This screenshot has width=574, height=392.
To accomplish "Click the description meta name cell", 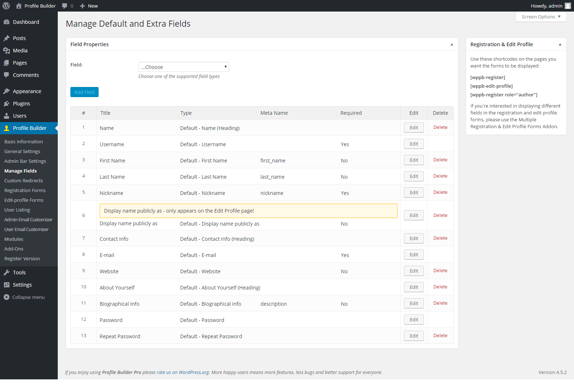I will pyautogui.click(x=274, y=304).
